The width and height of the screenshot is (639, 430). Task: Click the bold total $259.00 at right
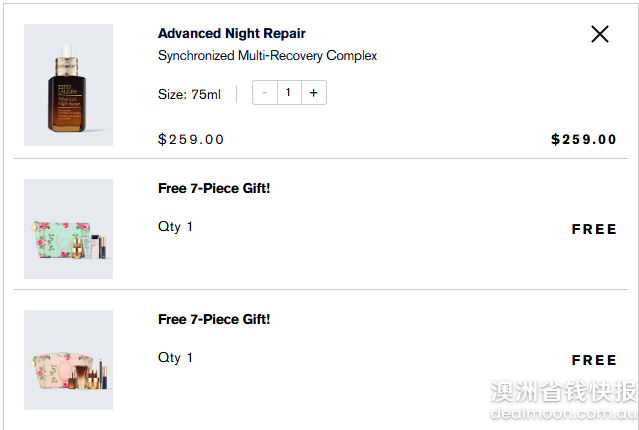(x=584, y=139)
